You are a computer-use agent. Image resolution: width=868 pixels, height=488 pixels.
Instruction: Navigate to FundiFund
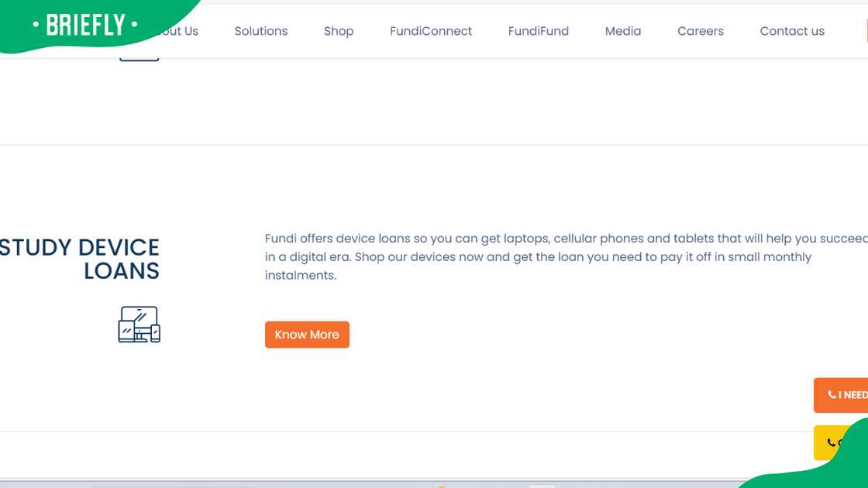coord(538,31)
